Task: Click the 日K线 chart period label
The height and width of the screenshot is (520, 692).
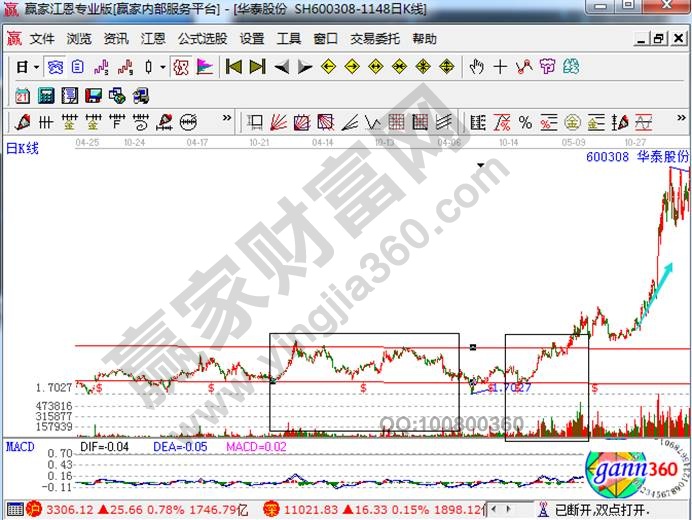Action: tap(22, 149)
